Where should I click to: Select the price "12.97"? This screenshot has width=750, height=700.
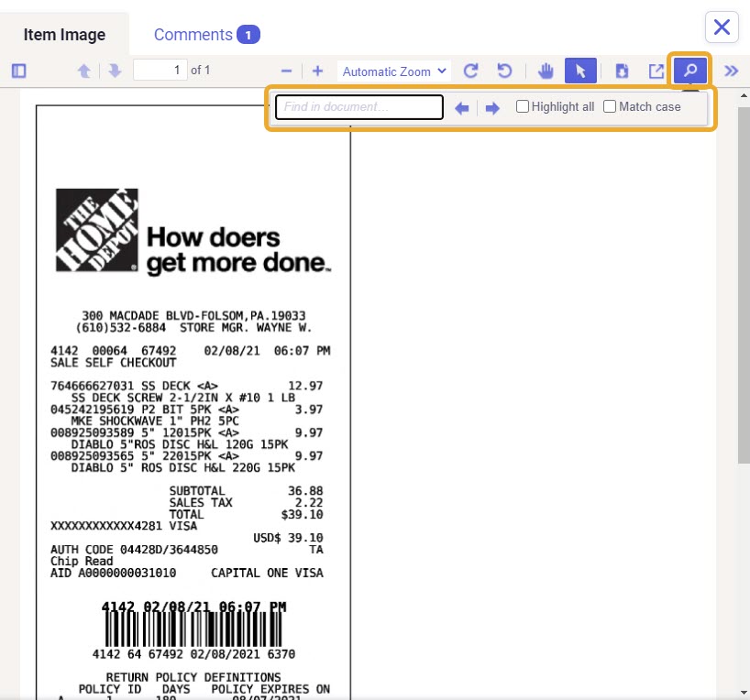pos(305,386)
